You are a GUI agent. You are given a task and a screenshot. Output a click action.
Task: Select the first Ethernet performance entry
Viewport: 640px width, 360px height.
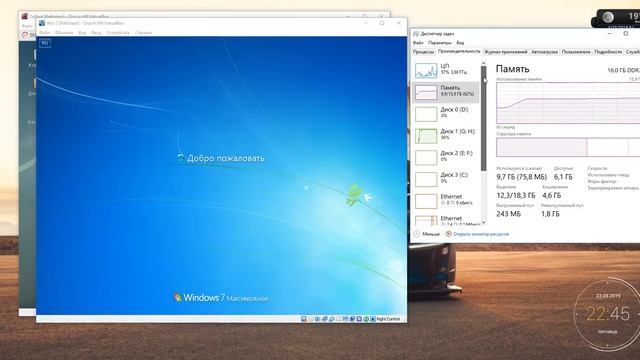pos(446,200)
